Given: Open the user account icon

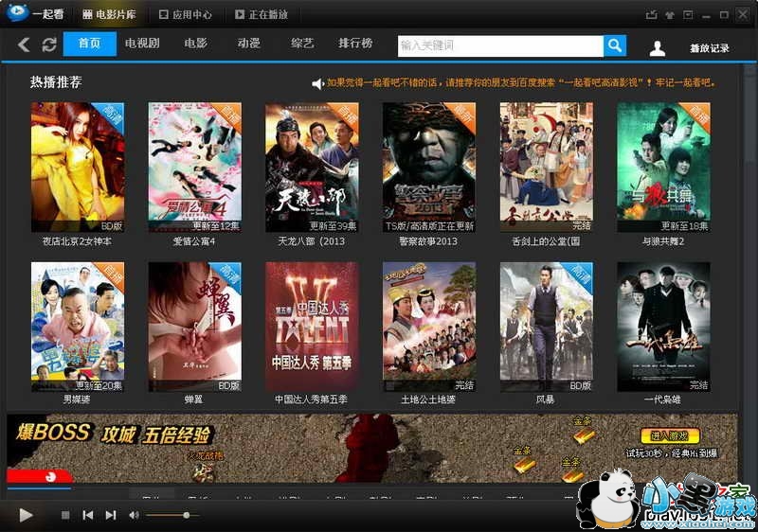Looking at the screenshot, I should point(657,48).
